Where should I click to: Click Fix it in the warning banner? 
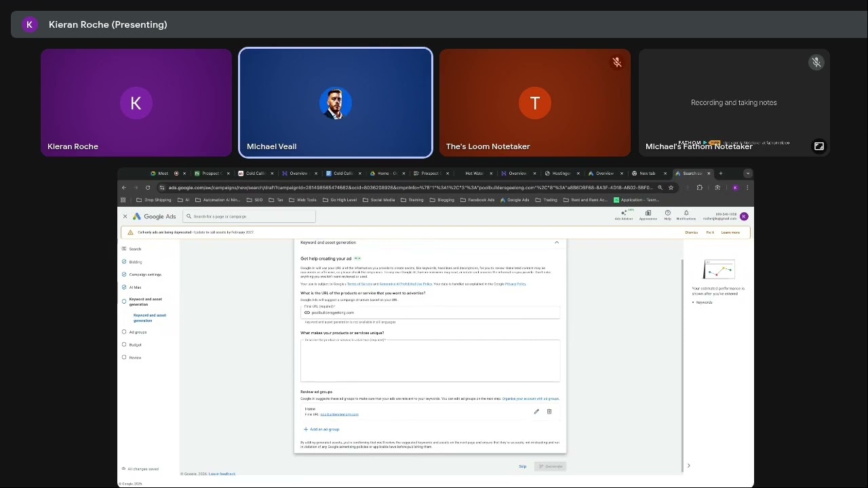point(710,232)
